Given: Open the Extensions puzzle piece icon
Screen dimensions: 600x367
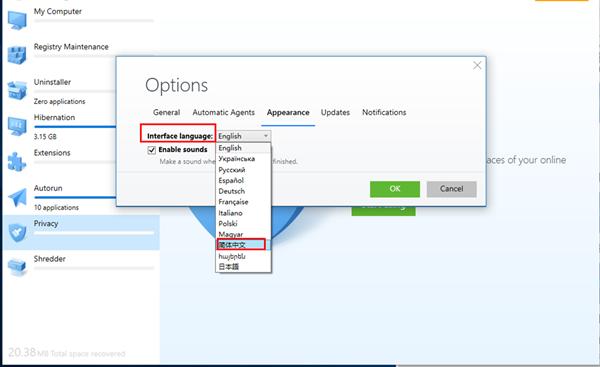Looking at the screenshot, I should pyautogui.click(x=17, y=161).
